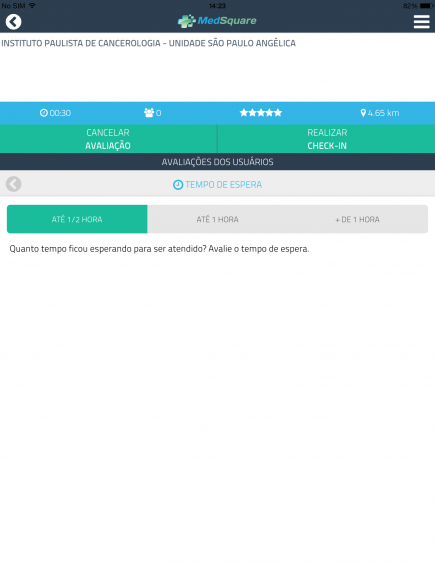Image resolution: width=435 pixels, height=585 pixels.
Task: Tap the Tempo de Espera clock icon
Action: (x=178, y=185)
